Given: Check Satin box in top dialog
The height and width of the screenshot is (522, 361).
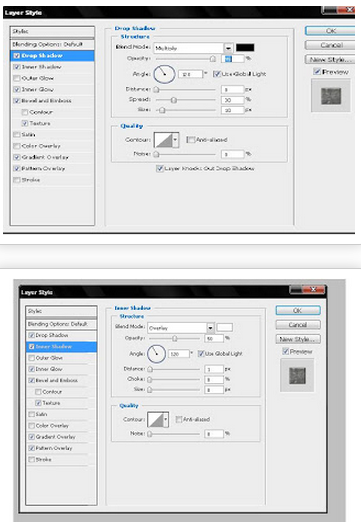Looking at the screenshot, I should (x=17, y=135).
